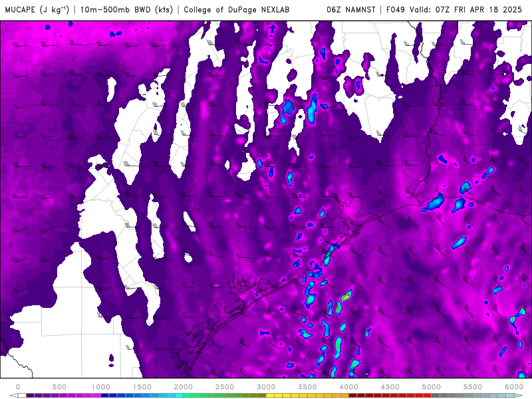Click the "3500" label on the color scale

point(307,387)
